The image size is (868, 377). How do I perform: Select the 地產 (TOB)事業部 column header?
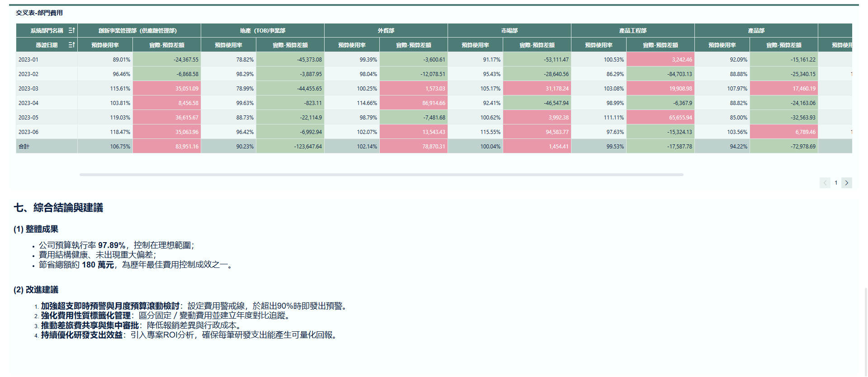pos(262,31)
